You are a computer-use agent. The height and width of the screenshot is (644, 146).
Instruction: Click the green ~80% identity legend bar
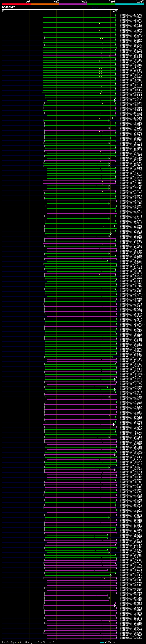click(x=101, y=4)
